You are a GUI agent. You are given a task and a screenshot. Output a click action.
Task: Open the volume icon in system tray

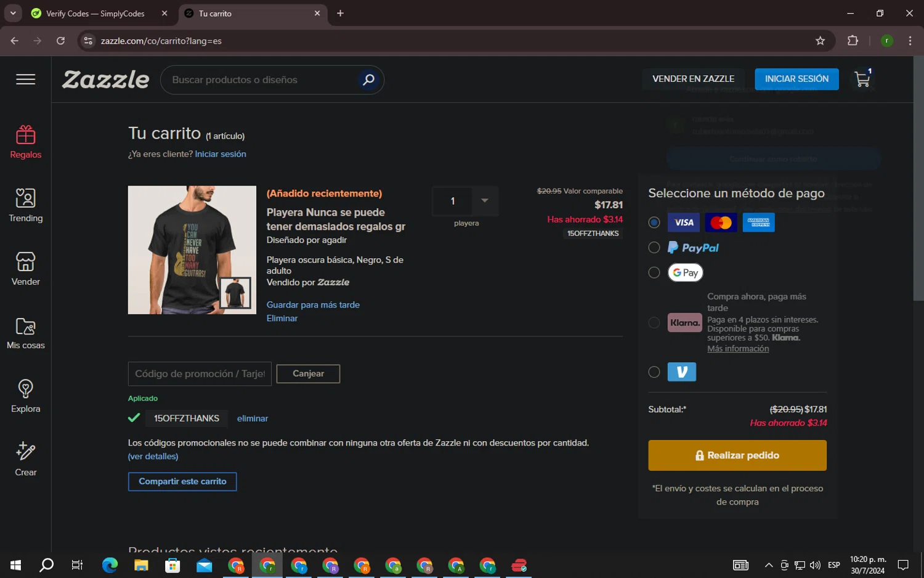click(x=815, y=565)
